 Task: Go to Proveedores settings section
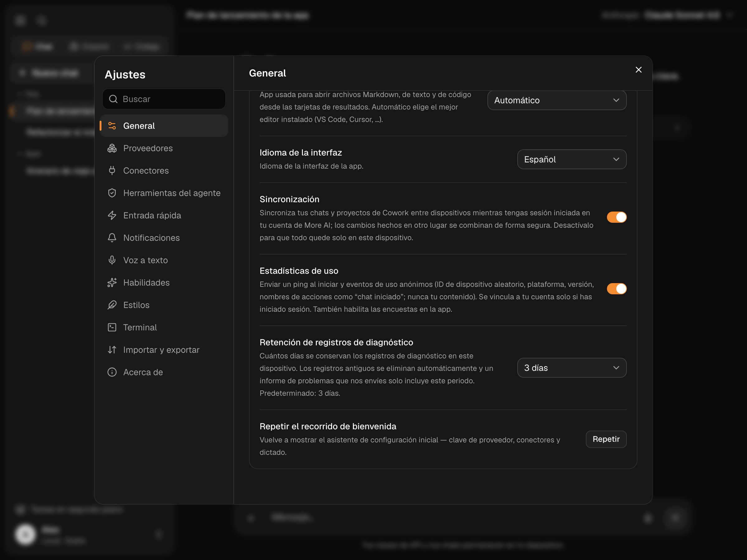164,148
